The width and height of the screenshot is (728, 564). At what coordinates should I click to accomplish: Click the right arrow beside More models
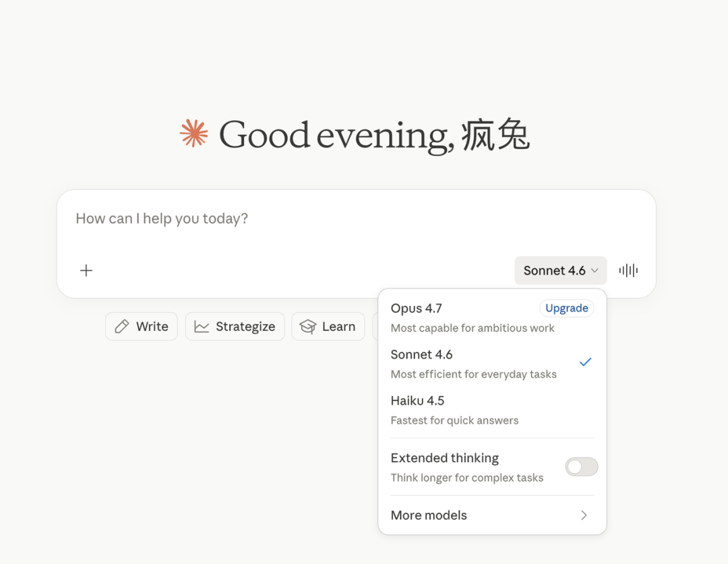(x=584, y=515)
